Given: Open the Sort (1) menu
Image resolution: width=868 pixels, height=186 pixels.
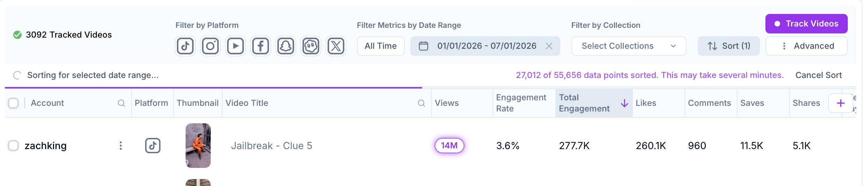Looking at the screenshot, I should pos(728,46).
